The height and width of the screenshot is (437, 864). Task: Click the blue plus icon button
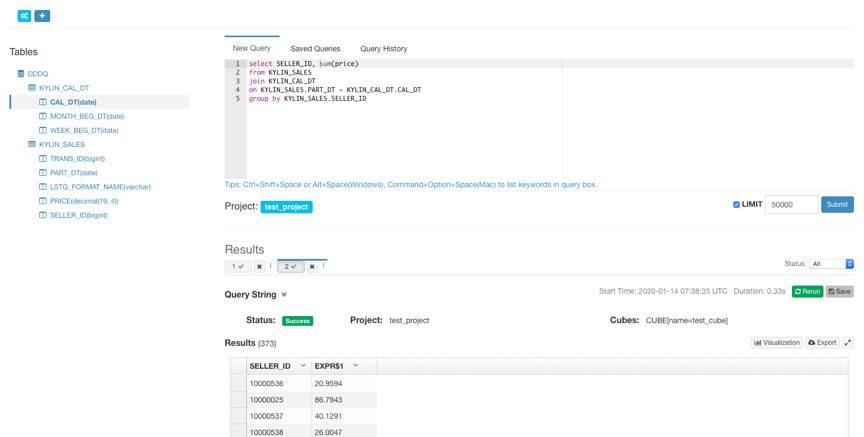[42, 16]
